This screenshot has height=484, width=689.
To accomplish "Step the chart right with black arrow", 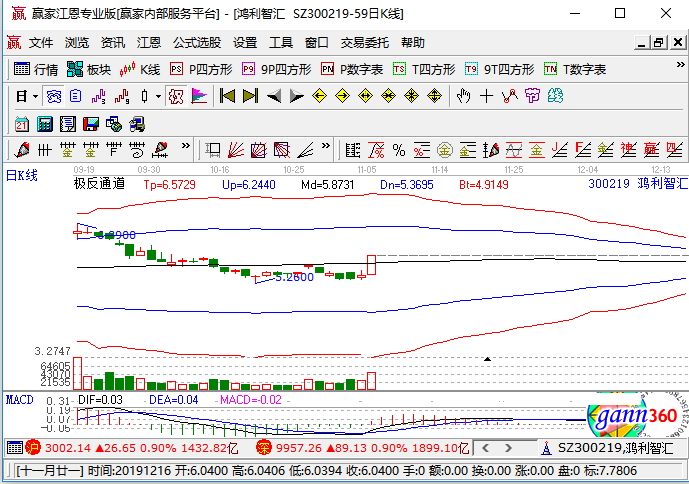I will pos(297,96).
